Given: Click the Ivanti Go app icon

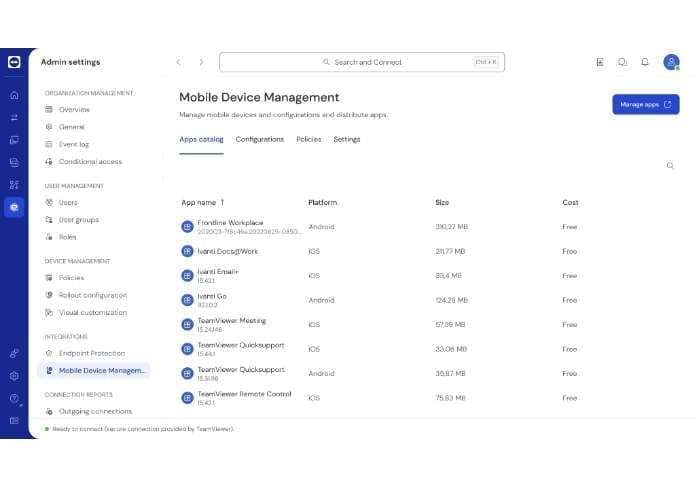Looking at the screenshot, I should point(187,300).
